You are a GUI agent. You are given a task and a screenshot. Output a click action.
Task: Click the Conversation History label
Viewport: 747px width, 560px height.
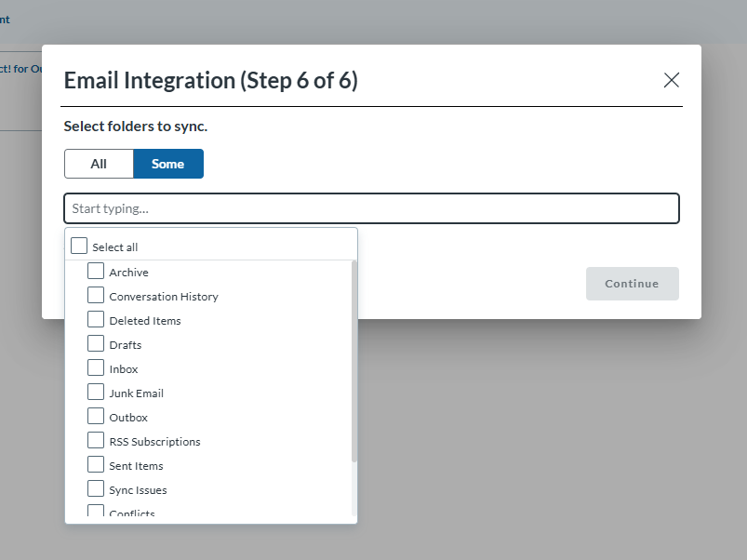point(164,297)
